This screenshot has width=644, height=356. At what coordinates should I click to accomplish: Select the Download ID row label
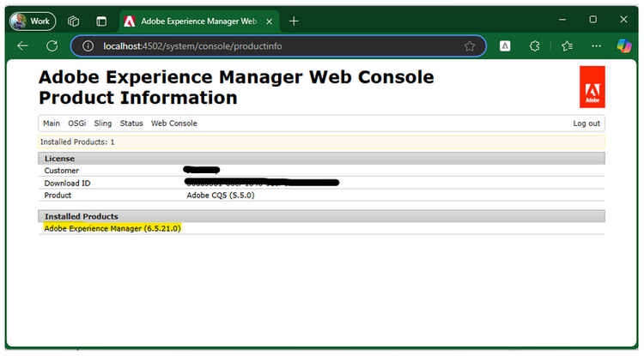coord(67,184)
